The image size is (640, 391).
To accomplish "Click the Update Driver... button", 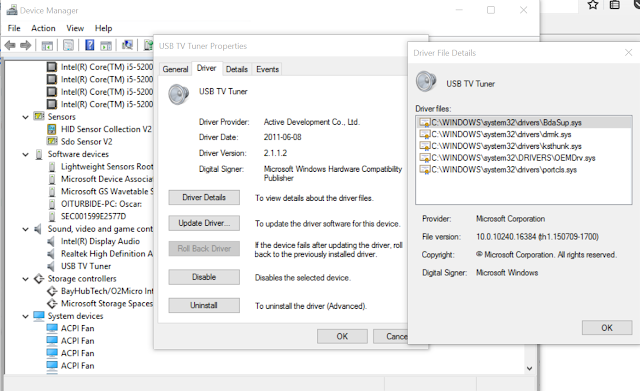I will [204, 223].
